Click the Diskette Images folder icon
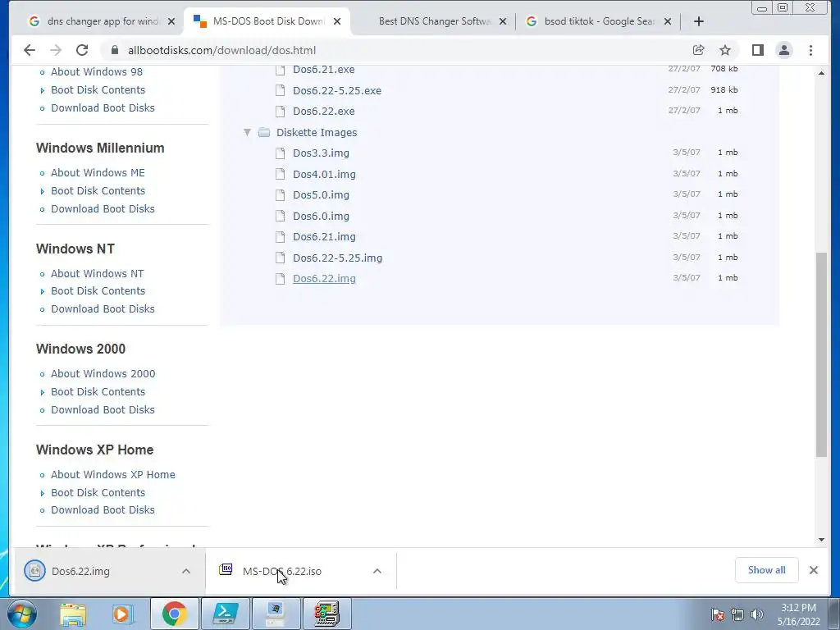 pos(263,132)
